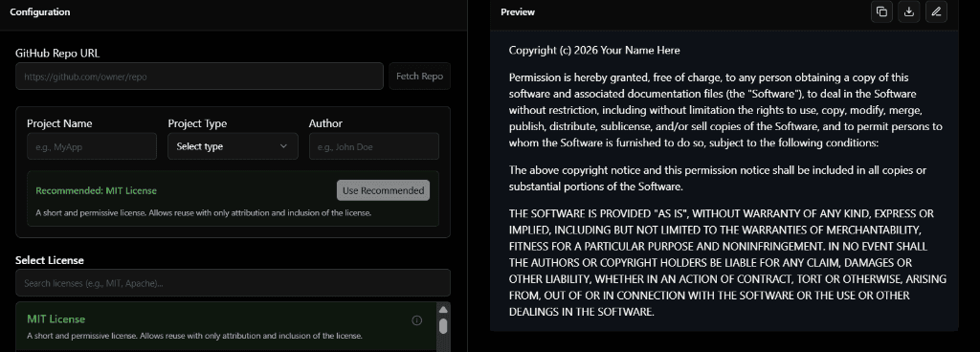
Task: Click the Use Recommended button
Action: (383, 190)
